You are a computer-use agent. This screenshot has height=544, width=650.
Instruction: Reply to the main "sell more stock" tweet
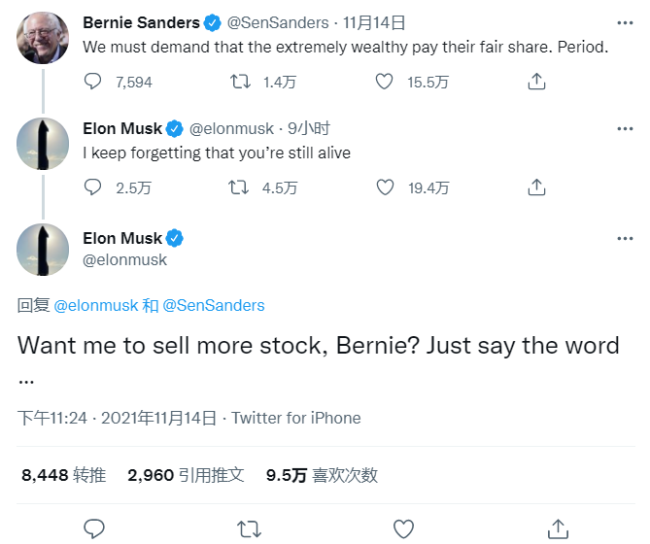pos(94,527)
